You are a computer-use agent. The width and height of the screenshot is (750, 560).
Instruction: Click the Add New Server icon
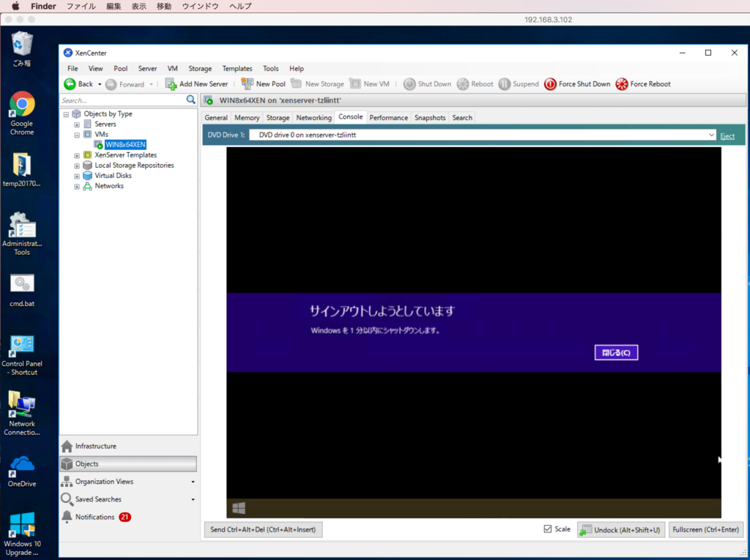[x=171, y=84]
